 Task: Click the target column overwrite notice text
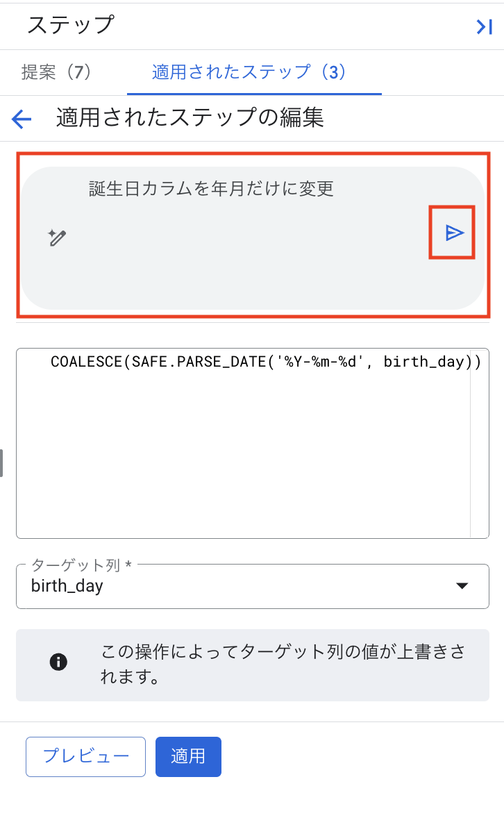(x=283, y=664)
